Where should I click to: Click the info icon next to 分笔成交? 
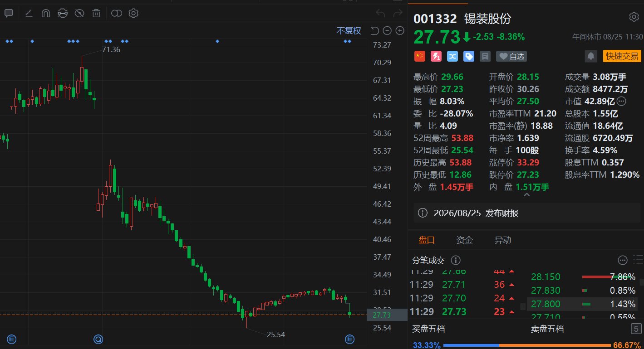[456, 260]
